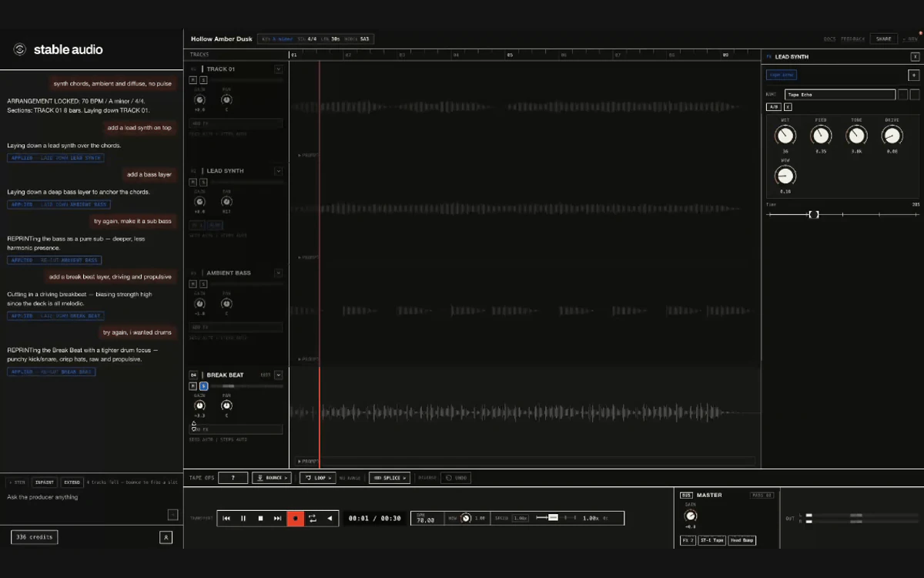Adjust the Time slider in Tape Echo
Screen dimensions: 924x578
point(813,214)
